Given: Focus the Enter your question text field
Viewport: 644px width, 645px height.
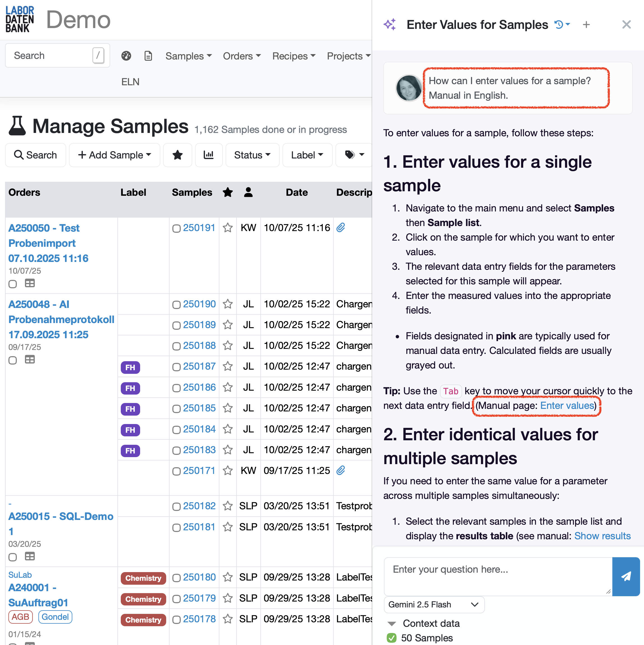Looking at the screenshot, I should (498, 576).
